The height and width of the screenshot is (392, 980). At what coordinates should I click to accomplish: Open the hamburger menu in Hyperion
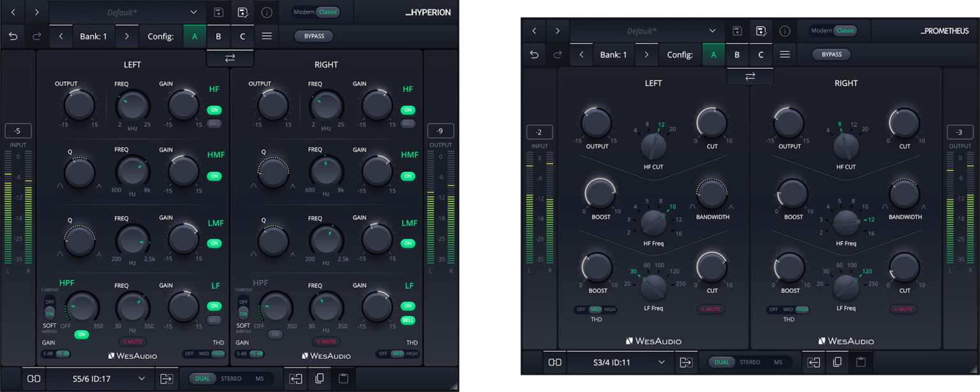(x=267, y=36)
